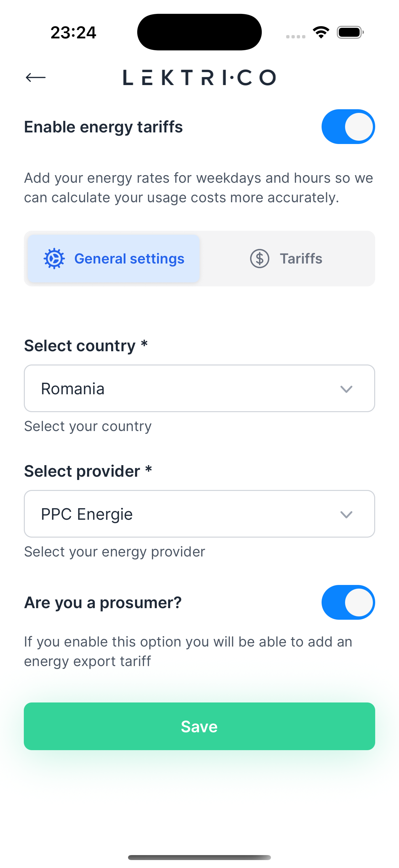The height and width of the screenshot is (868, 399).
Task: Select the General settings tab label
Action: 129,259
